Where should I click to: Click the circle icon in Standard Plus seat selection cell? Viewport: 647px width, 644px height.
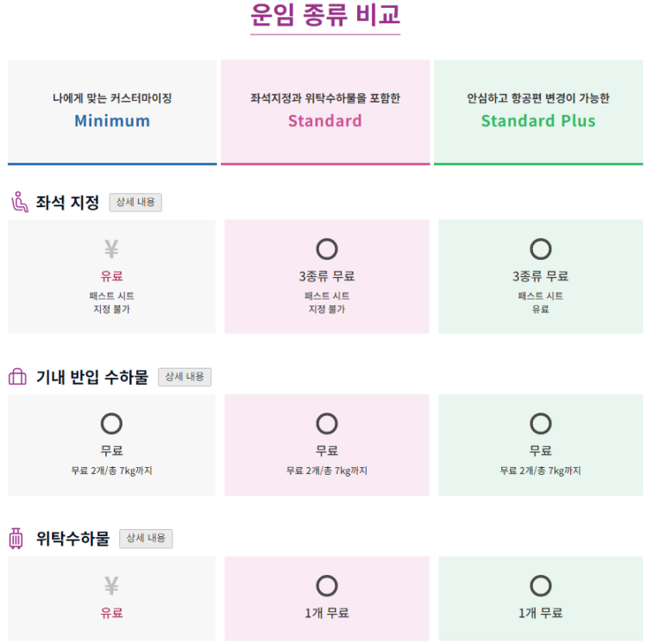541,249
